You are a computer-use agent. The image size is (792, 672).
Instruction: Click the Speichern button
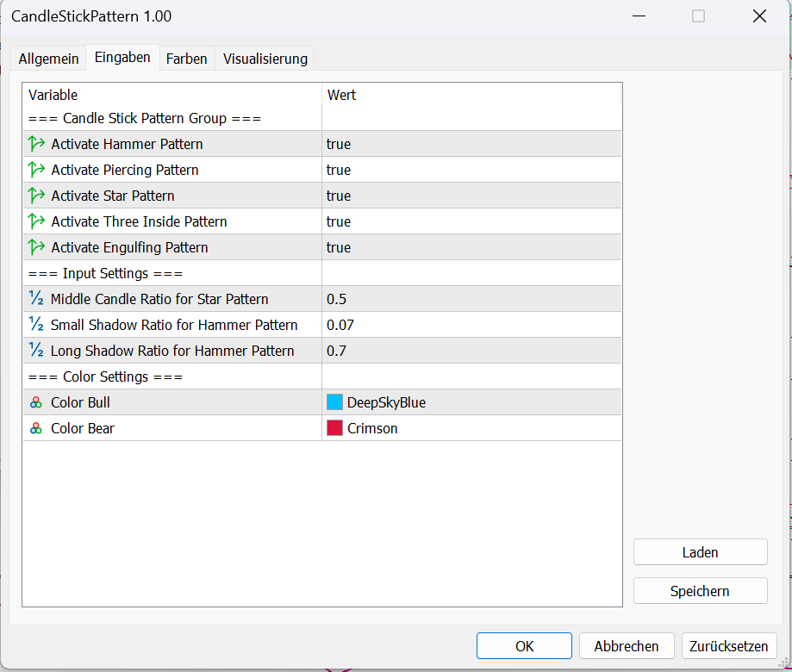point(700,590)
